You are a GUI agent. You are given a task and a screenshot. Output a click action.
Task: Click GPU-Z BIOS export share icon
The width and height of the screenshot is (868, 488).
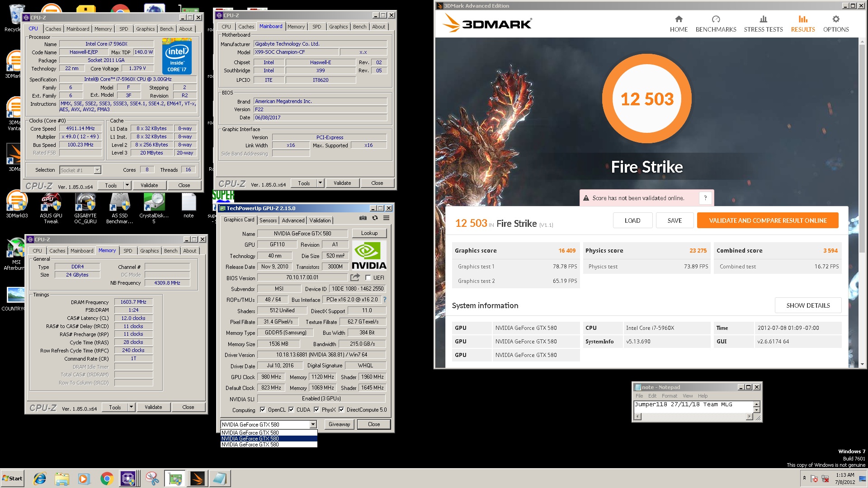[x=355, y=277]
